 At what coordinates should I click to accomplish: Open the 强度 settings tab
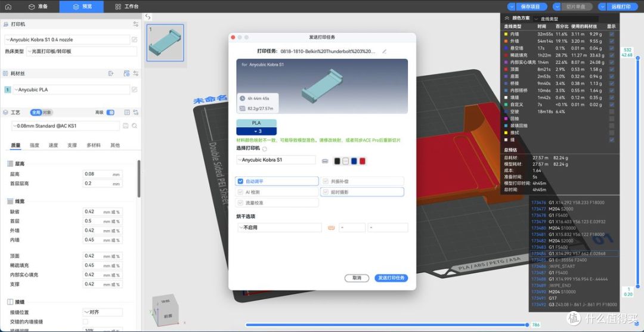point(35,145)
